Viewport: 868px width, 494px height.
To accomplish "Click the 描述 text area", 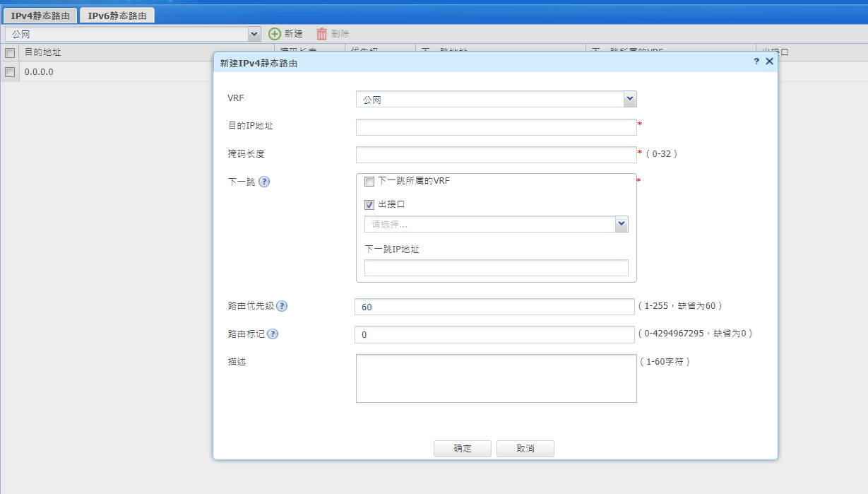I will pyautogui.click(x=497, y=379).
